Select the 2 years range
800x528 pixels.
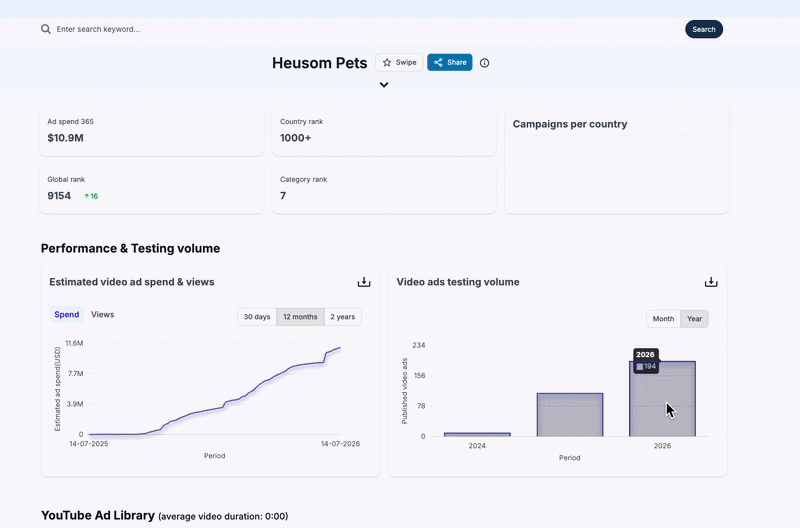[x=342, y=317]
